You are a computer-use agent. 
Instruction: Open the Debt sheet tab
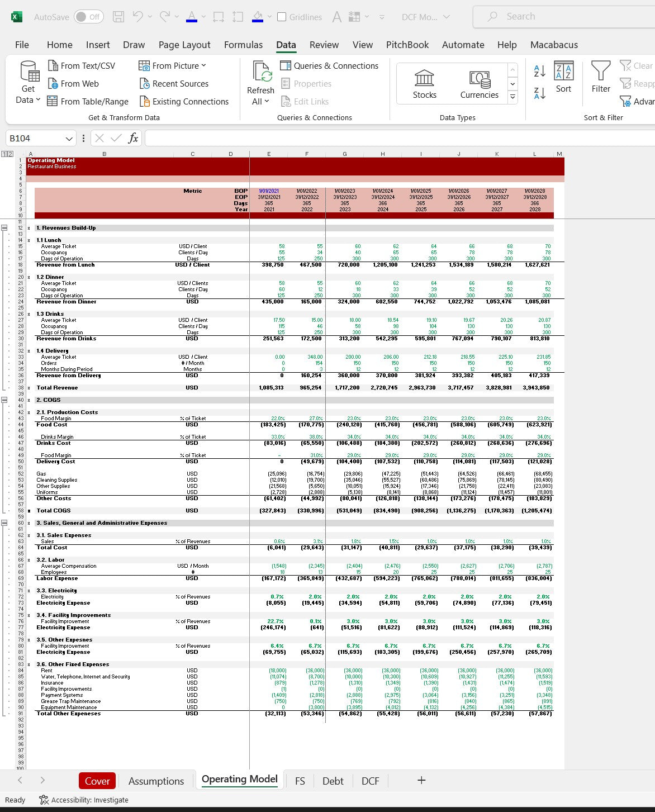pos(333,781)
